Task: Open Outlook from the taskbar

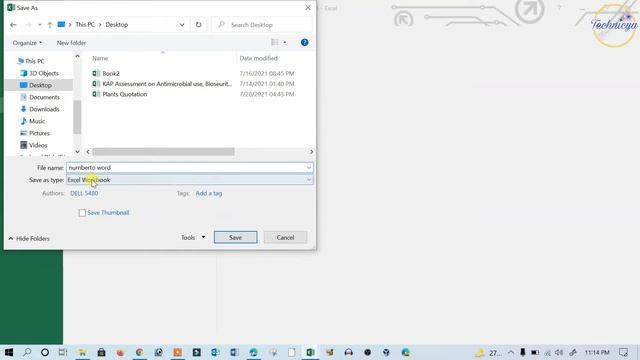Action: pos(216,352)
